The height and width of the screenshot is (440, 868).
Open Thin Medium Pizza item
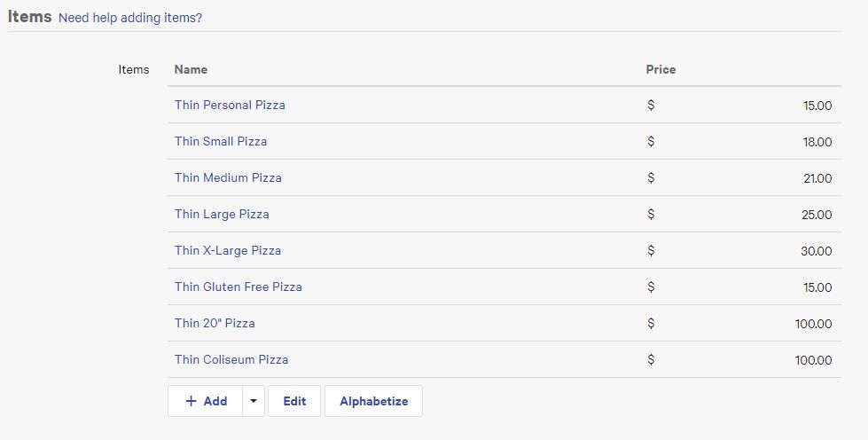tap(228, 177)
